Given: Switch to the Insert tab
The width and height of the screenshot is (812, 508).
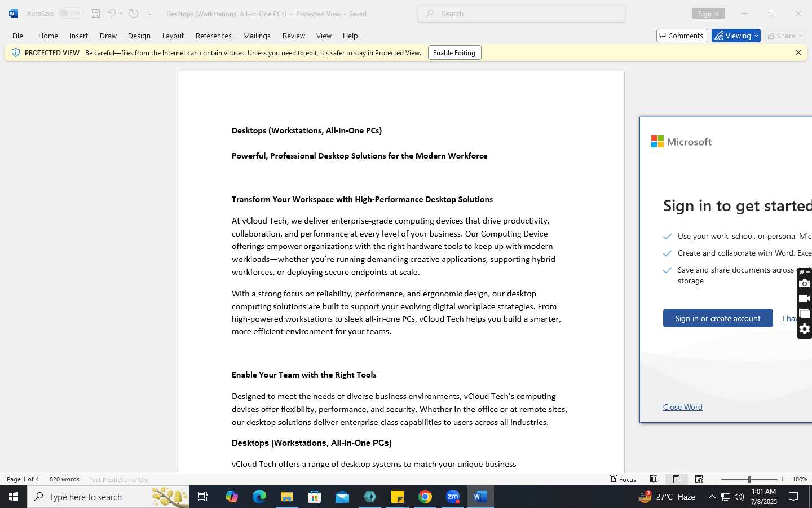Looking at the screenshot, I should click(x=79, y=36).
